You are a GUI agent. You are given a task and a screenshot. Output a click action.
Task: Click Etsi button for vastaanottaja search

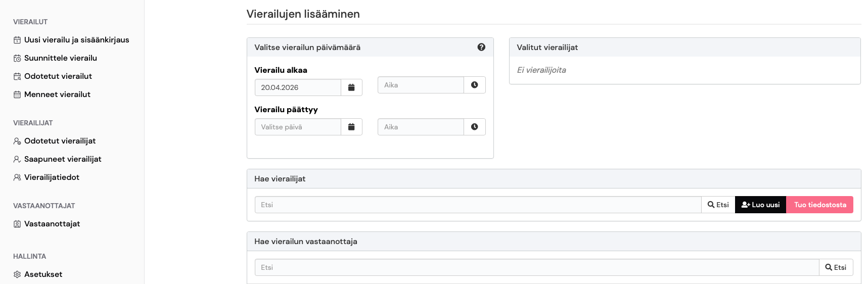tap(836, 267)
